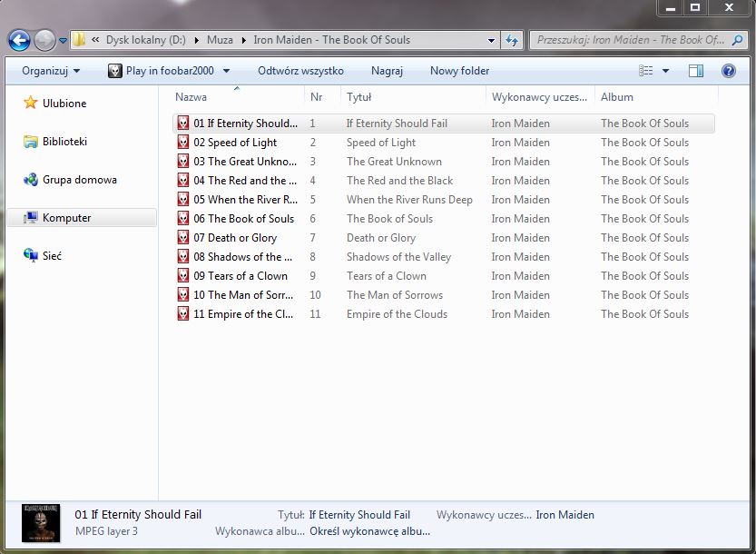Select file name 09 Tears of a Clown
Image resolution: width=756 pixels, height=554 pixels.
[241, 276]
